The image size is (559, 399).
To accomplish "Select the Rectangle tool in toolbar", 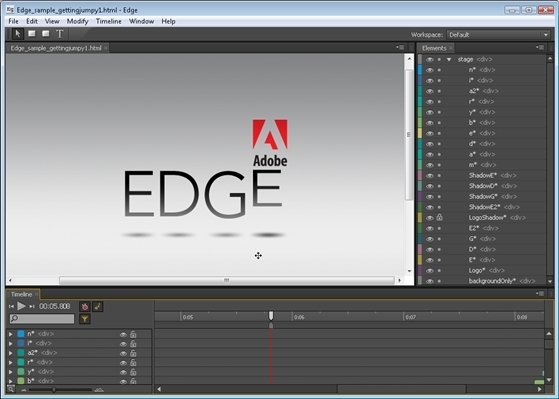I will point(32,34).
